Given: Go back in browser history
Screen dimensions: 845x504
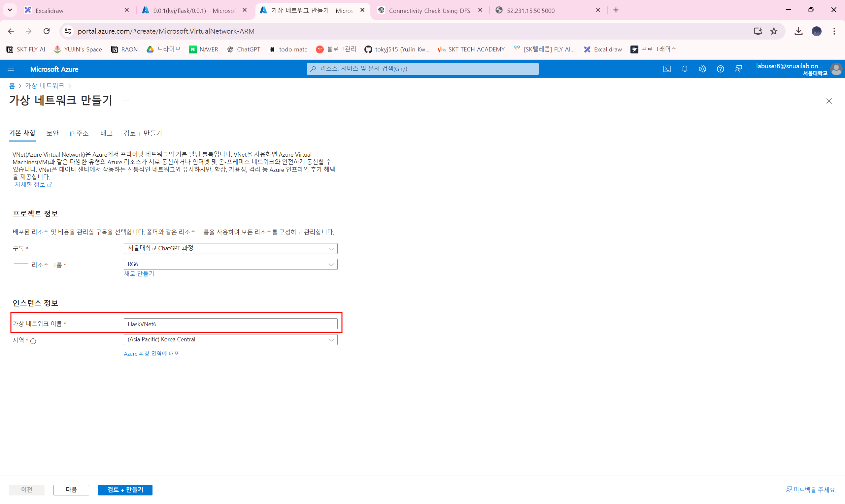Looking at the screenshot, I should coord(11,31).
